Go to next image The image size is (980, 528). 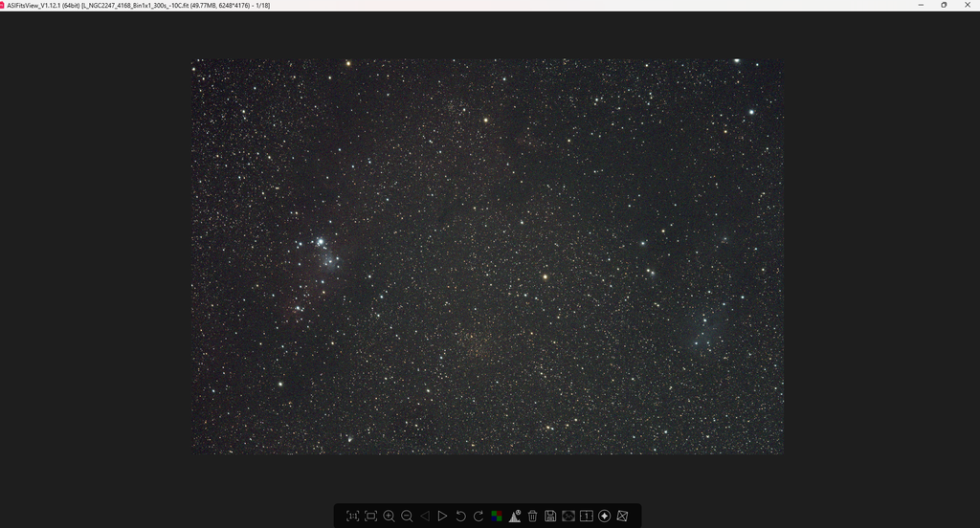[442, 517]
